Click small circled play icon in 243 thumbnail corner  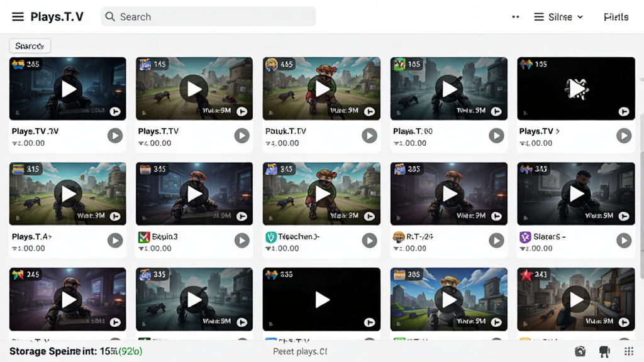tap(624, 322)
